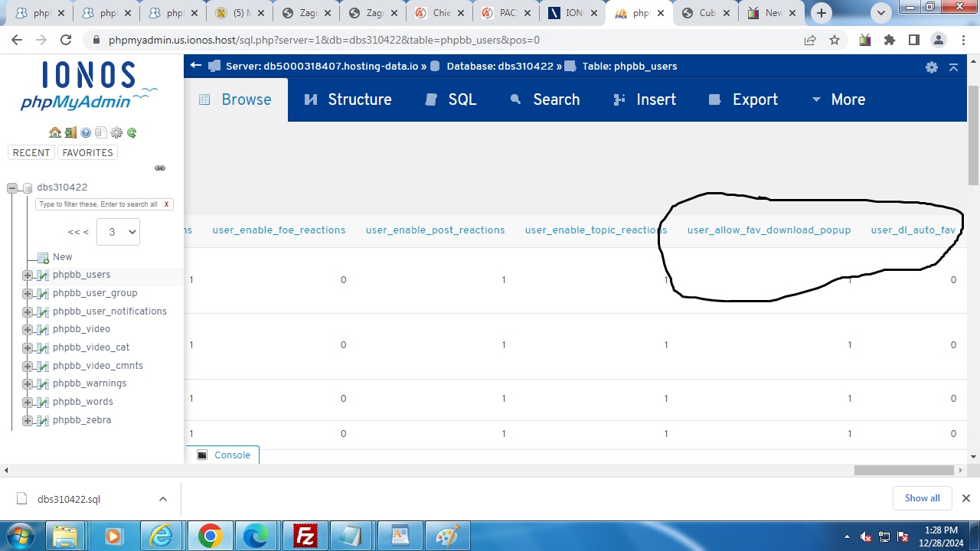The image size is (980, 551).
Task: Open FileZilla from the Windows taskbar
Action: point(306,536)
